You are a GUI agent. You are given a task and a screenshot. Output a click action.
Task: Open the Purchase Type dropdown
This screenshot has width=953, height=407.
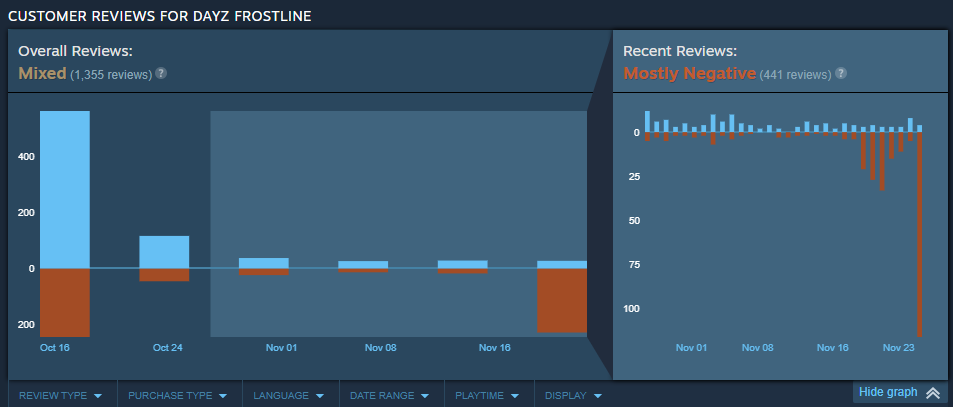[177, 395]
